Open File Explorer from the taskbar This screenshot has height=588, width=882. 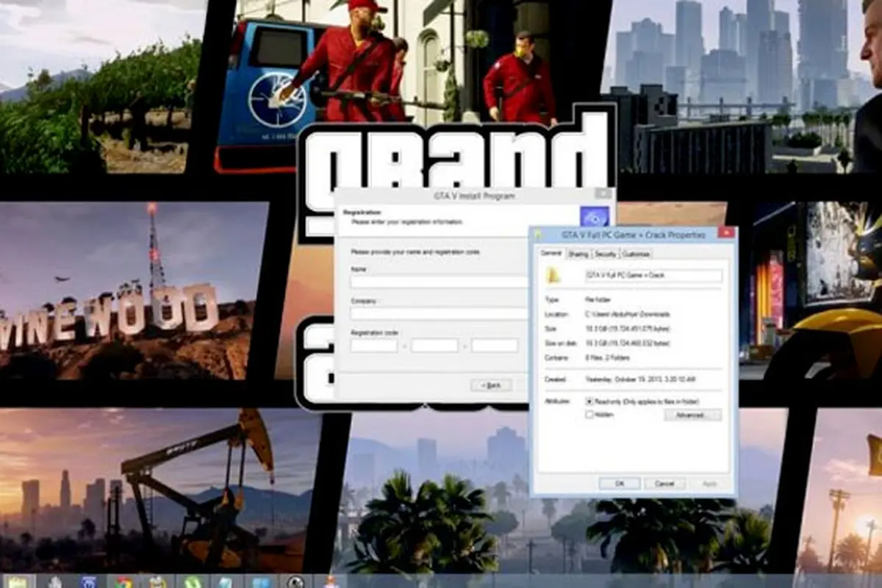[x=18, y=583]
